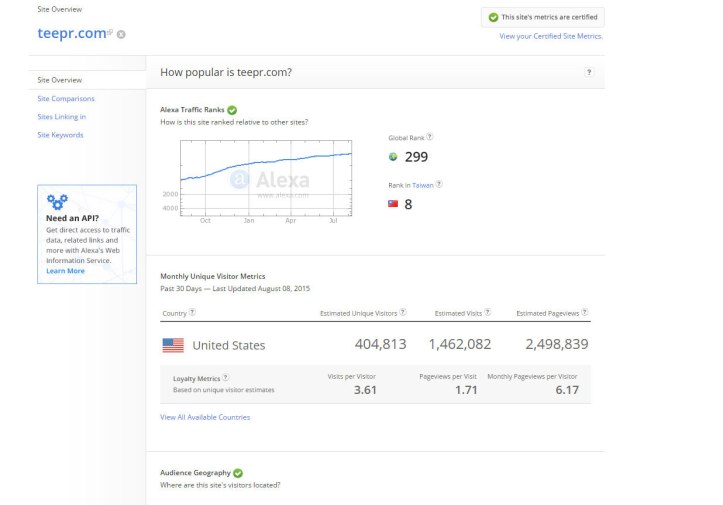The height and width of the screenshot is (505, 723).
Task: Click the API gears icon in sidebar
Action: tap(57, 201)
